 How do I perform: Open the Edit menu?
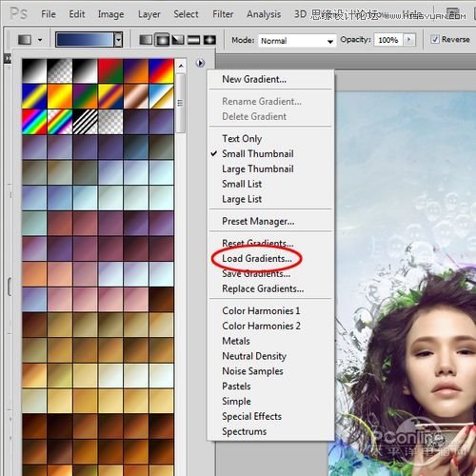tap(77, 14)
